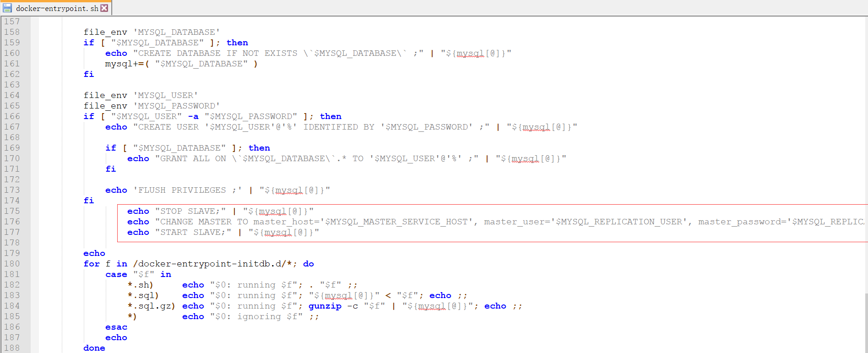Click line number 176 in the margin
Image resolution: width=868 pixels, height=353 pixels.
pos(12,222)
